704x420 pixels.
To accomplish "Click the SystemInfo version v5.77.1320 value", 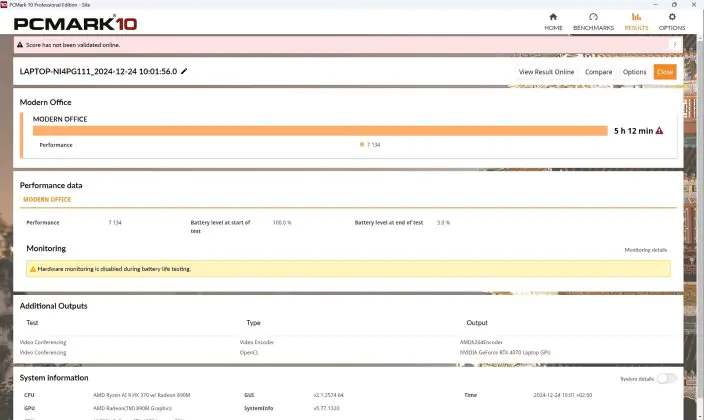I will 326,408.
